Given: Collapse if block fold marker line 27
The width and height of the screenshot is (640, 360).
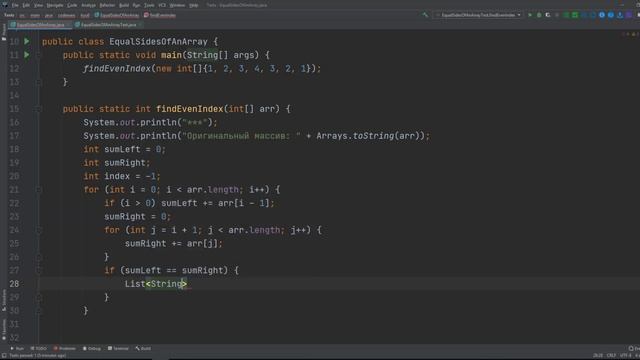Looking at the screenshot, I should point(38,270).
